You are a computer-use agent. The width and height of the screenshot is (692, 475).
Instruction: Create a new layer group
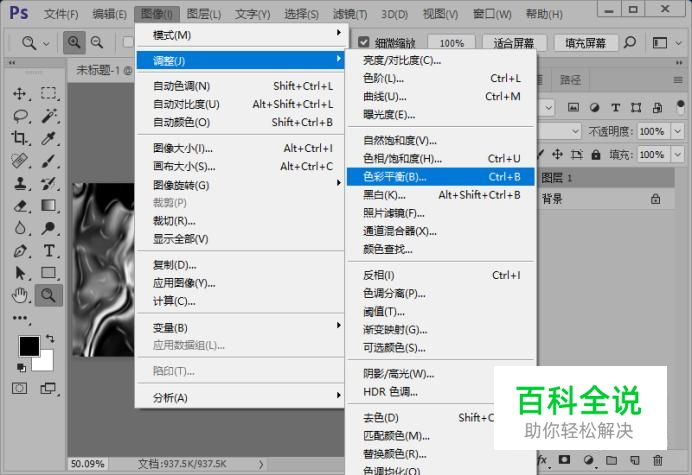point(611,460)
